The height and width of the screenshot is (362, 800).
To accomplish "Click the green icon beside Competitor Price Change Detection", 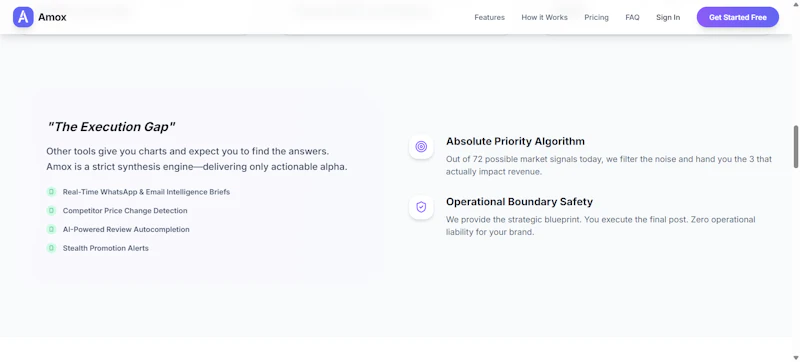I will [x=51, y=211].
